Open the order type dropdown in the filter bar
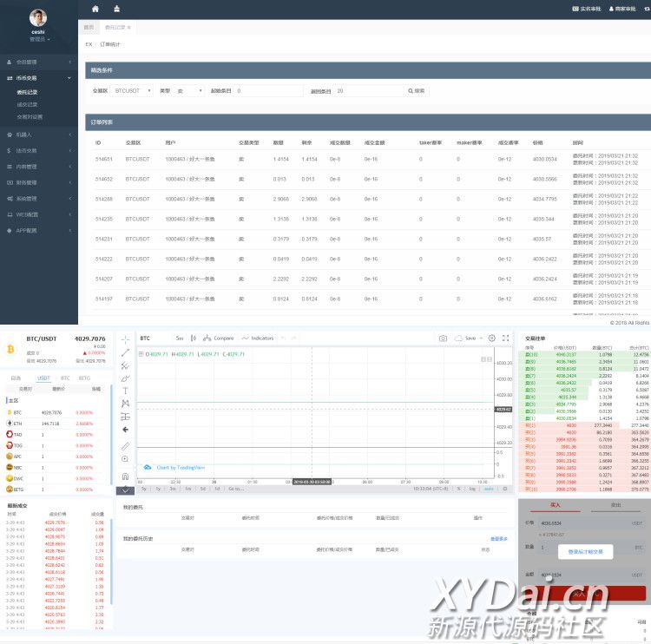Viewport: 651px width, 644px height. [x=188, y=90]
